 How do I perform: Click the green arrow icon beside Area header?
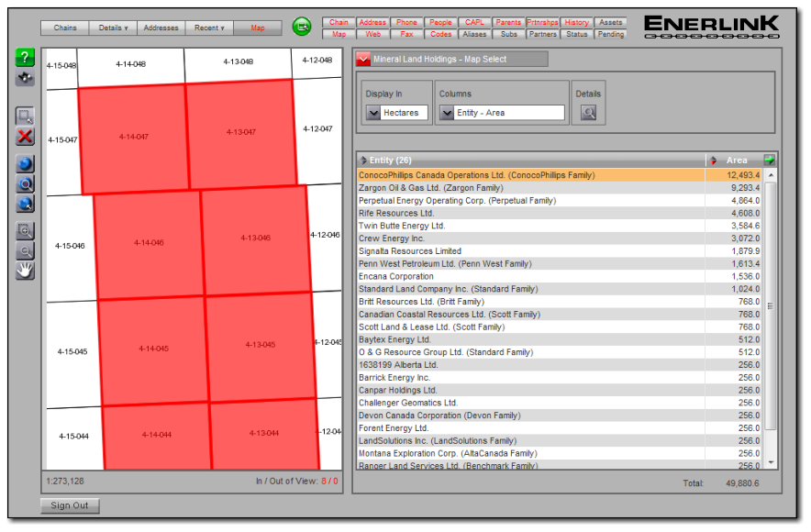point(769,160)
